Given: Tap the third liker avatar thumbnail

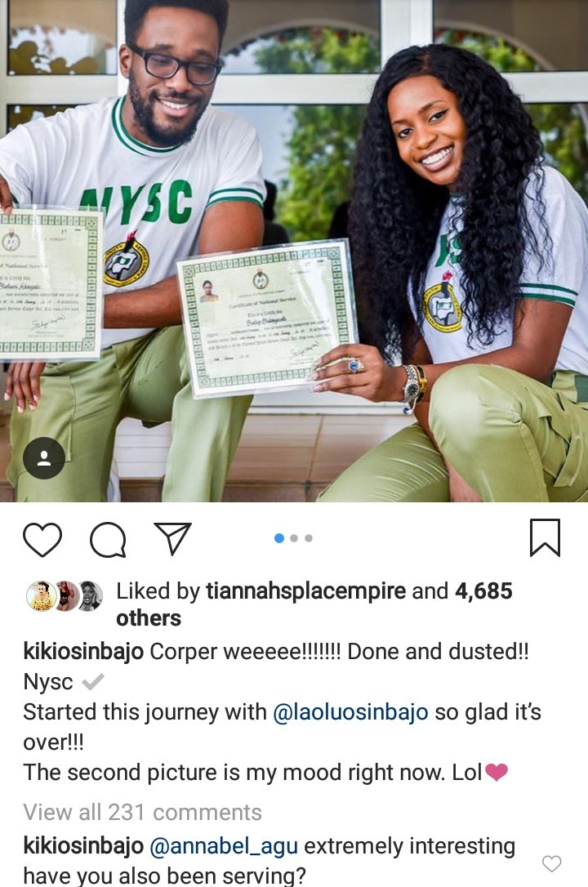Looking at the screenshot, I should (91, 596).
